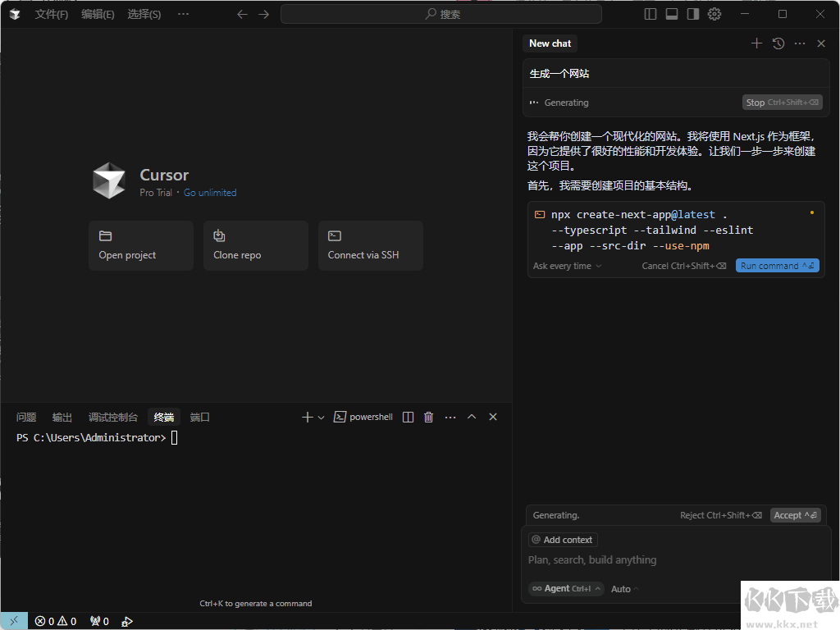This screenshot has width=840, height=630.
Task: Kill terminal with trash icon
Action: [428, 418]
